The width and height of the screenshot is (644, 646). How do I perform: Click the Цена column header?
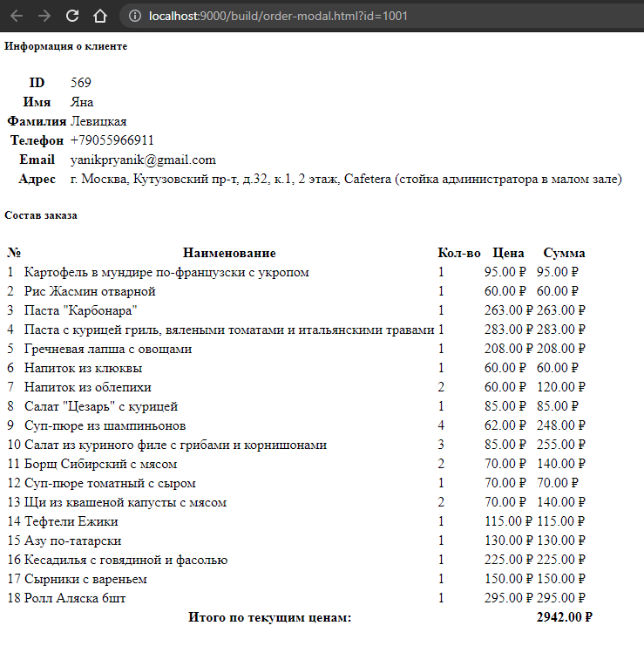(x=508, y=253)
